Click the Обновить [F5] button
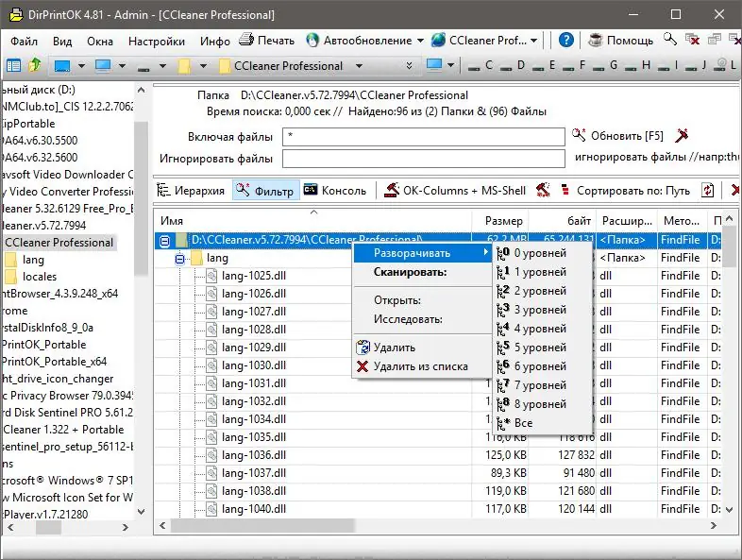 coord(618,136)
